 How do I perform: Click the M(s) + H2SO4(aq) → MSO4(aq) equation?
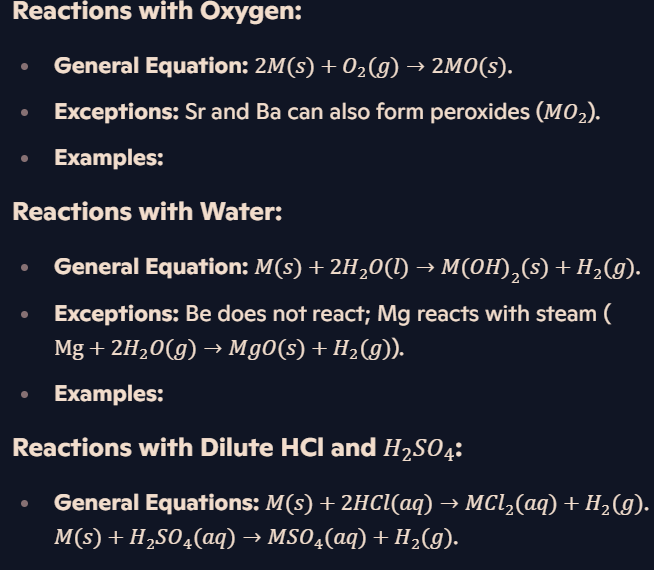pos(256,537)
